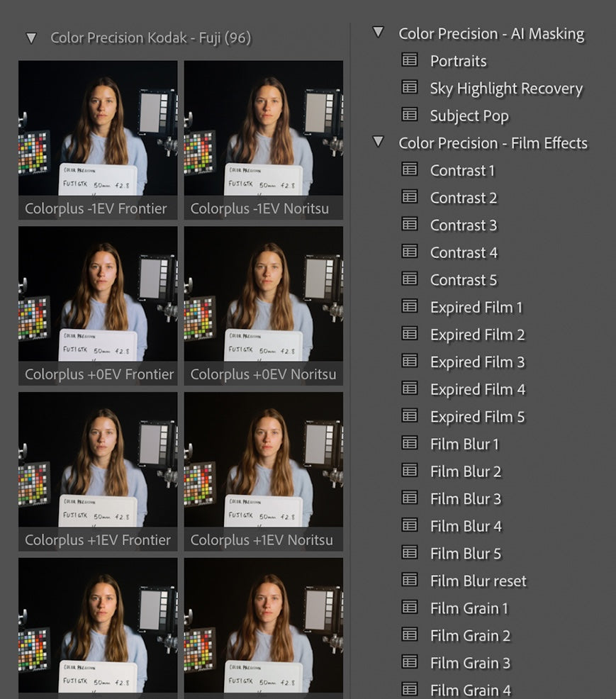This screenshot has height=699, width=616.
Task: Choose the Colorplus -1EV Noritsu preview
Action: 263,140
